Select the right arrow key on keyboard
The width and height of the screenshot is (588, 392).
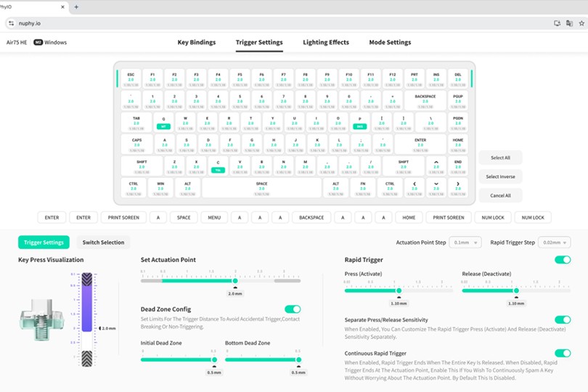458,187
